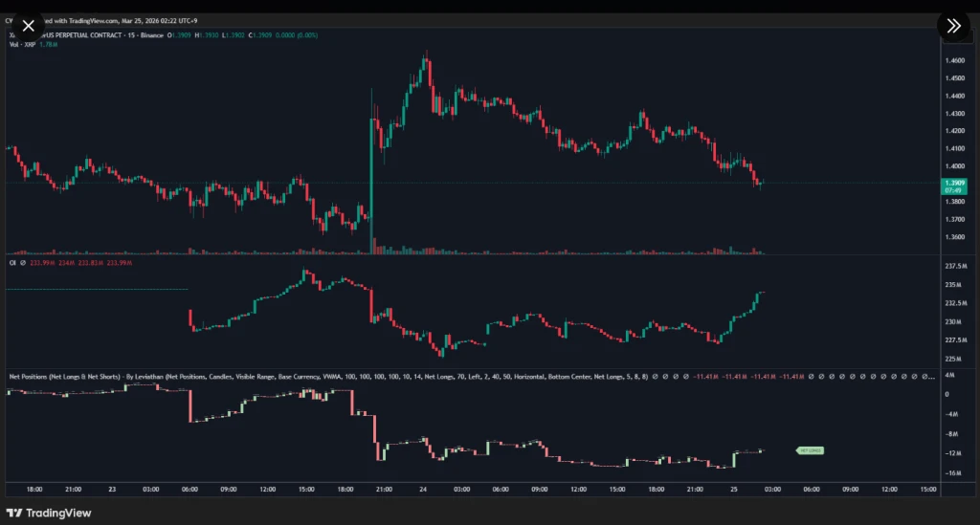Select the OI indicator legend label

(12, 263)
